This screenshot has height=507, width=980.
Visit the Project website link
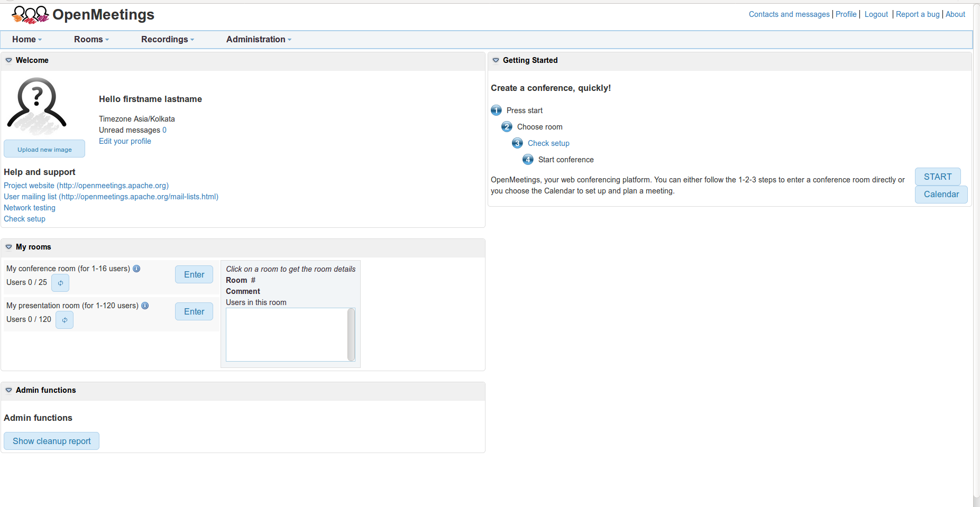(86, 186)
